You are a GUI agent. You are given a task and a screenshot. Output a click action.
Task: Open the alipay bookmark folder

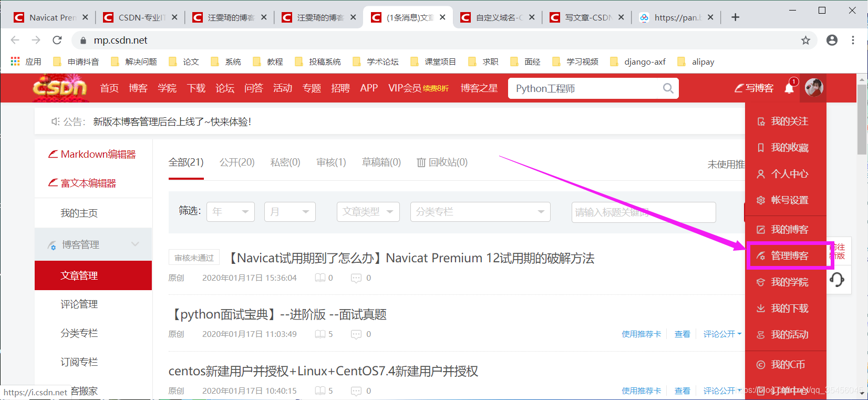[x=696, y=61]
